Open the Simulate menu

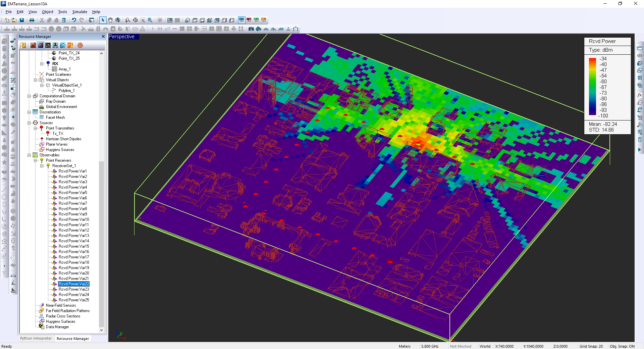79,12
